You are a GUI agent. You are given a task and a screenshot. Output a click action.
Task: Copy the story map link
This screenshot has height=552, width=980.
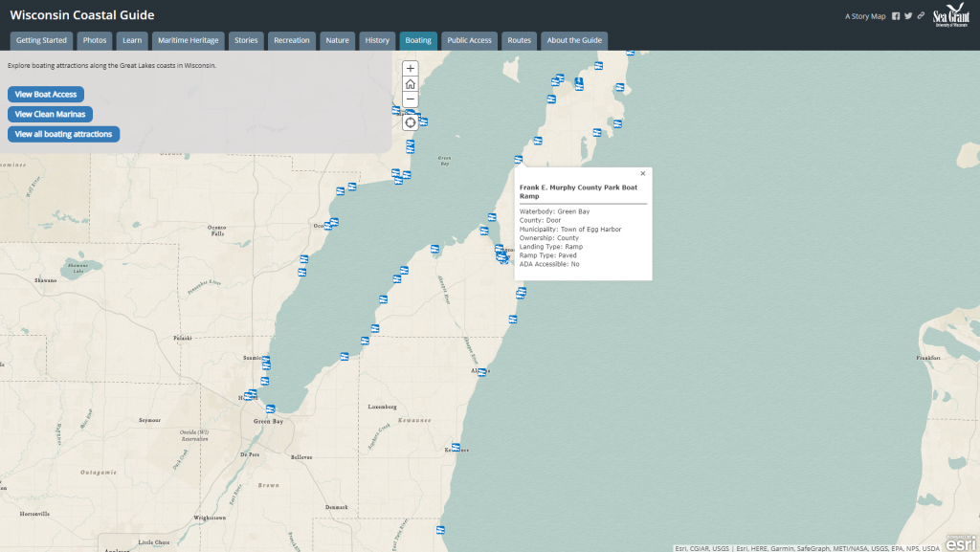(921, 16)
